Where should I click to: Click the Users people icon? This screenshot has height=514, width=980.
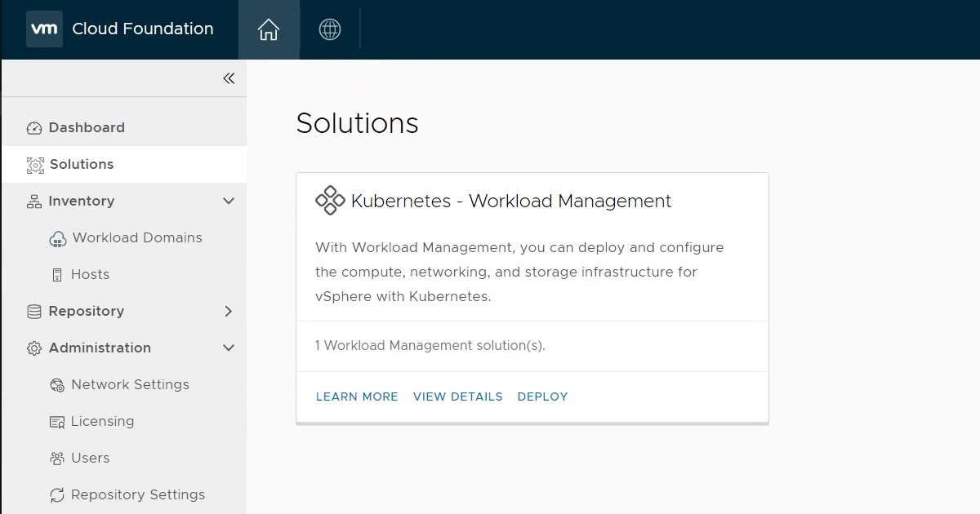click(57, 459)
